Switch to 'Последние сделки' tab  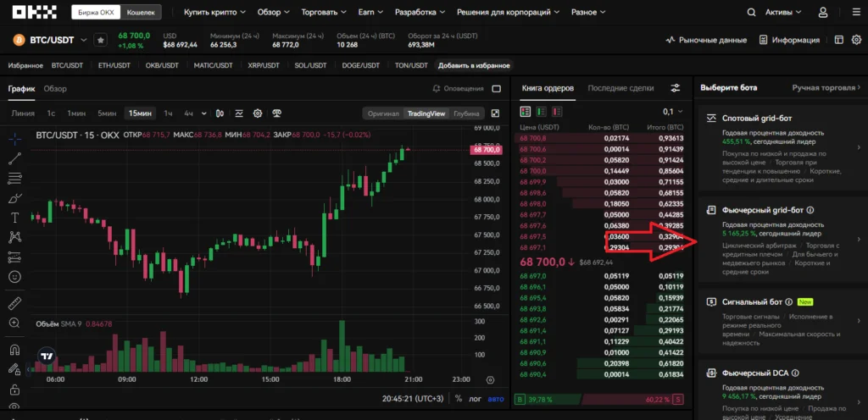[x=620, y=88]
